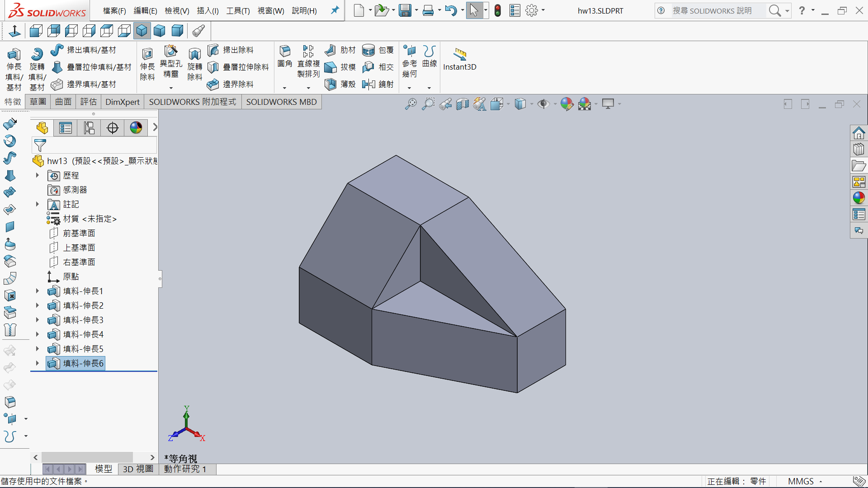Open the 插入(I) menu
This screenshot has height=488, width=868.
tap(208, 10)
